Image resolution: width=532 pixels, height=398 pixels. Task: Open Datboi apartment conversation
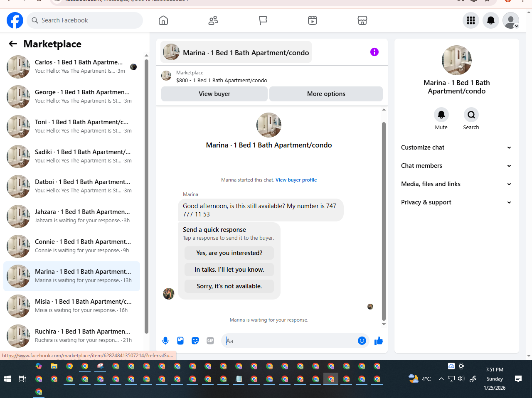pyautogui.click(x=71, y=187)
